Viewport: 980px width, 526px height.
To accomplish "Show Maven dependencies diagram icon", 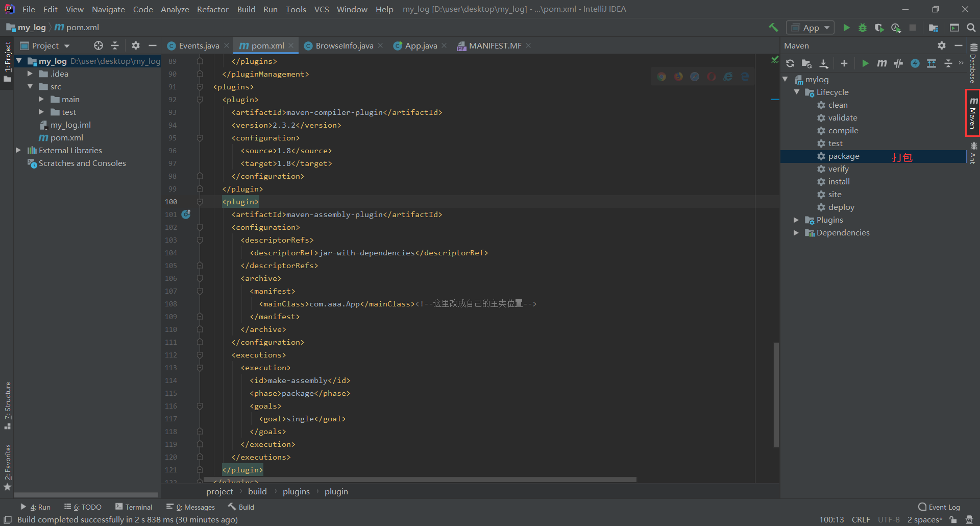I will (x=932, y=63).
